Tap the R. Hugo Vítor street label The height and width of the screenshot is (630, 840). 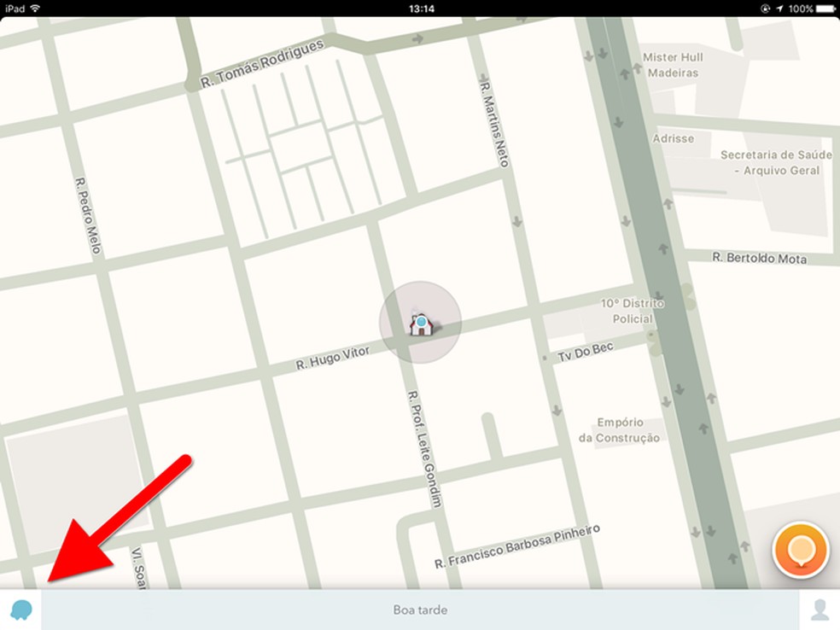point(333,358)
